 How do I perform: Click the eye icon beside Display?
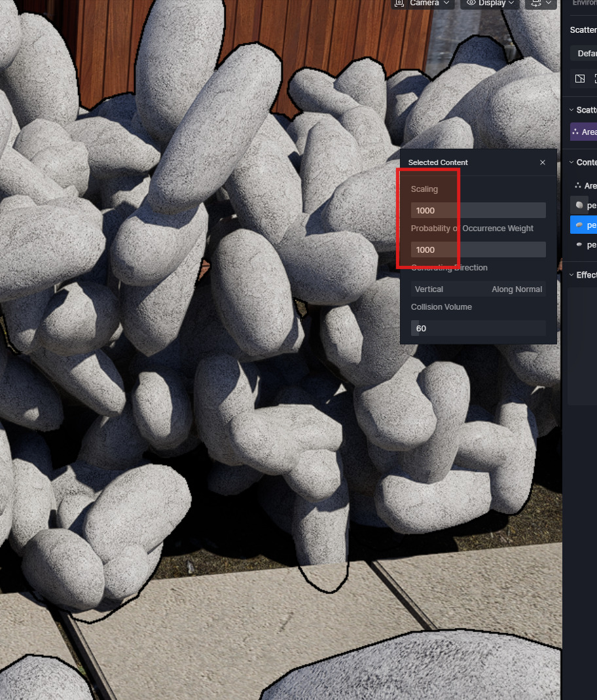point(471,3)
